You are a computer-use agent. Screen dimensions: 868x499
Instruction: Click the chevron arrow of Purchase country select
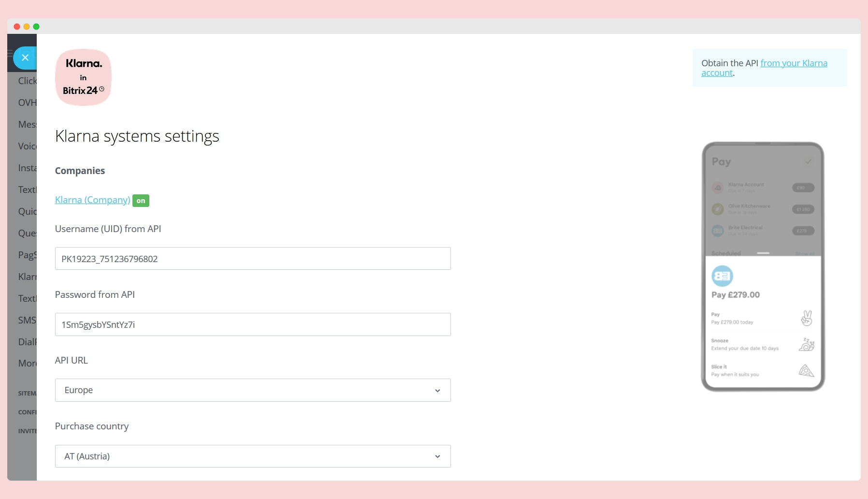(x=437, y=456)
